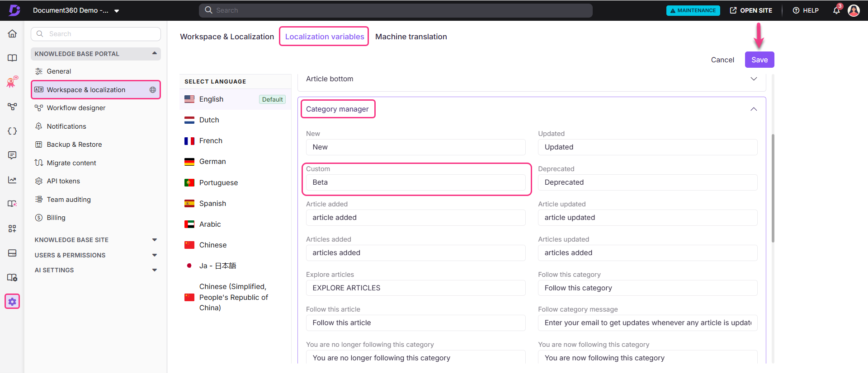
Task: Click the Notifications bell icon in sidebar
Action: [x=39, y=126]
